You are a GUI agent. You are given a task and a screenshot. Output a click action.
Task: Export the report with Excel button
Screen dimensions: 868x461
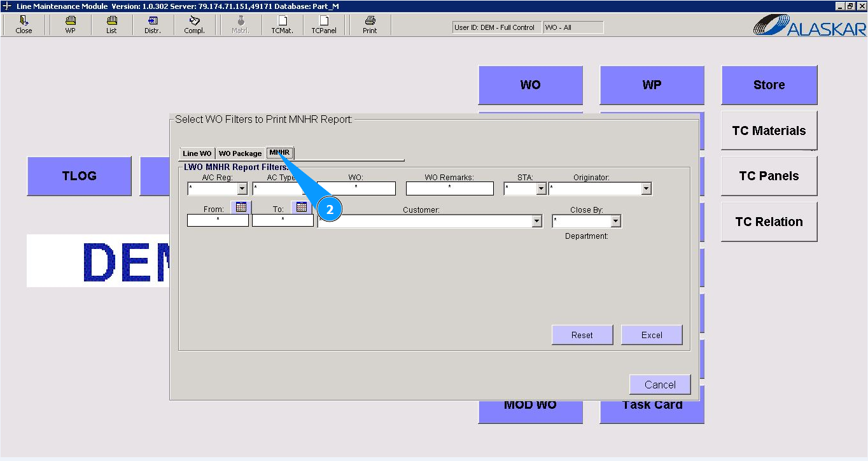(x=652, y=335)
